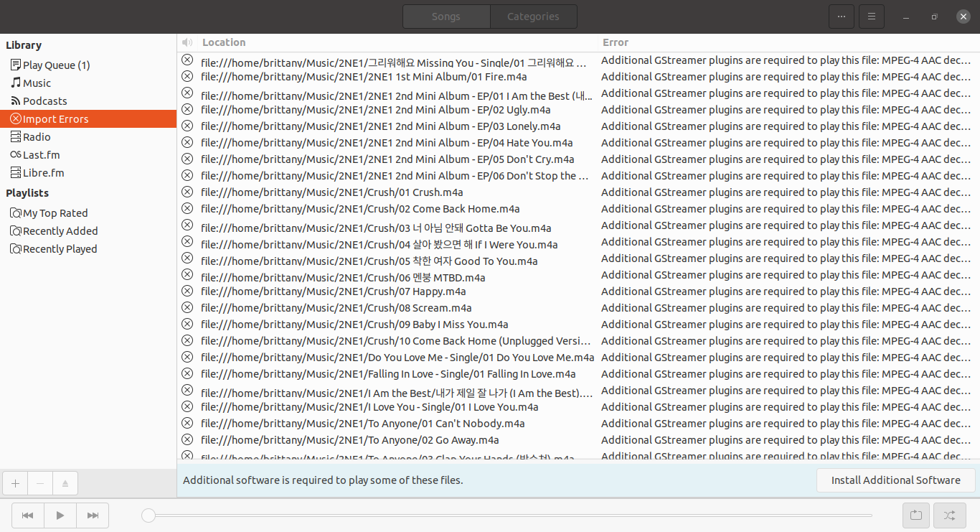This screenshot has width=980, height=532.
Task: Click Install Additional Software button
Action: click(x=895, y=480)
